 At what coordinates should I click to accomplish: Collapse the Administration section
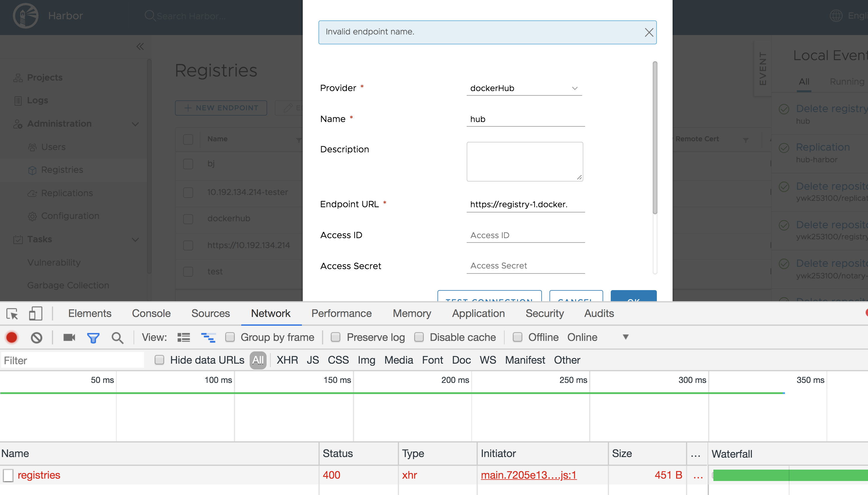(x=135, y=124)
